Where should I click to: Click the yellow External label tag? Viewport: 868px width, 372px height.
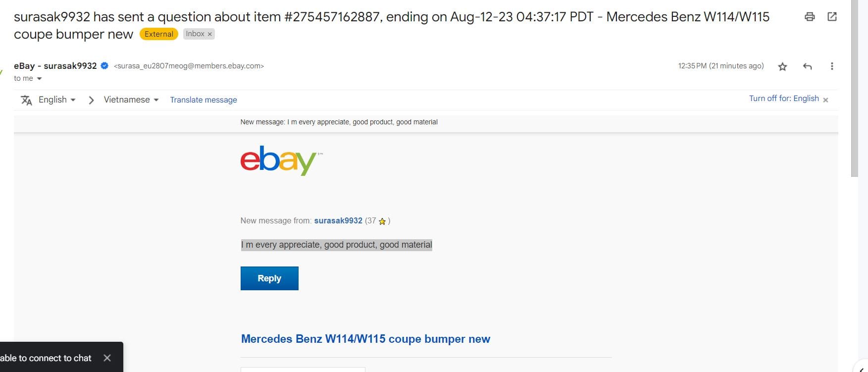(x=159, y=34)
